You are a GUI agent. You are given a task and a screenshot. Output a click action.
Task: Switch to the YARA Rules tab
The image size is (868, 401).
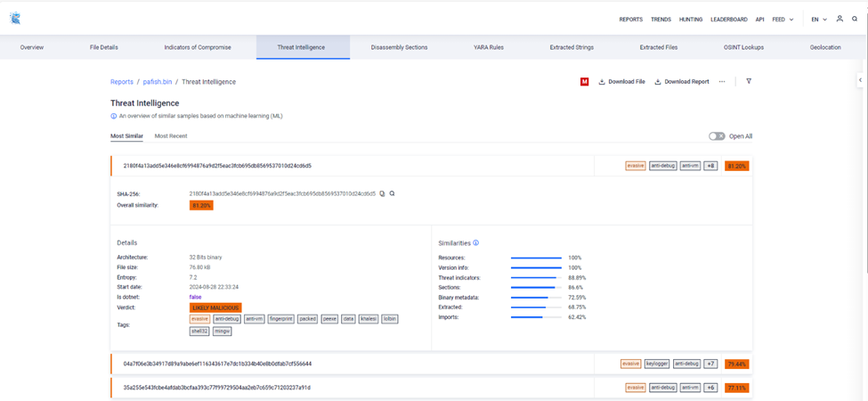tap(488, 47)
